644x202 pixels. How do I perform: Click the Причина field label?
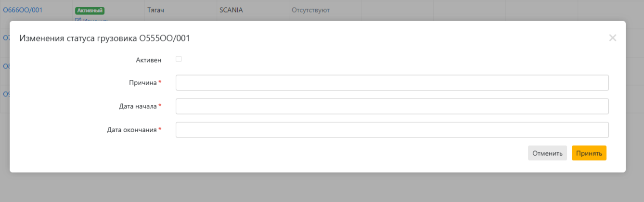point(142,83)
